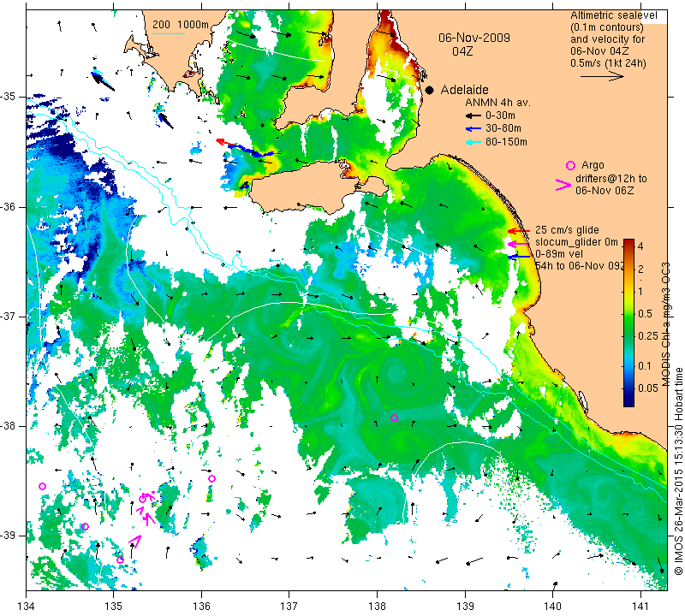
Task: Click the 0.5m/s velocity scale arrow
Action: coord(602,76)
